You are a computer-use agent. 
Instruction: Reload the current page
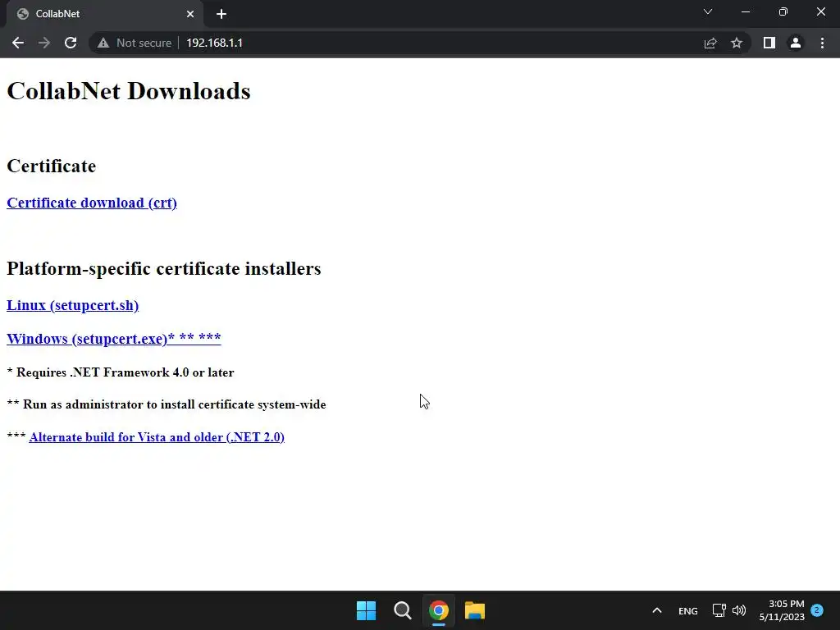pyautogui.click(x=71, y=43)
